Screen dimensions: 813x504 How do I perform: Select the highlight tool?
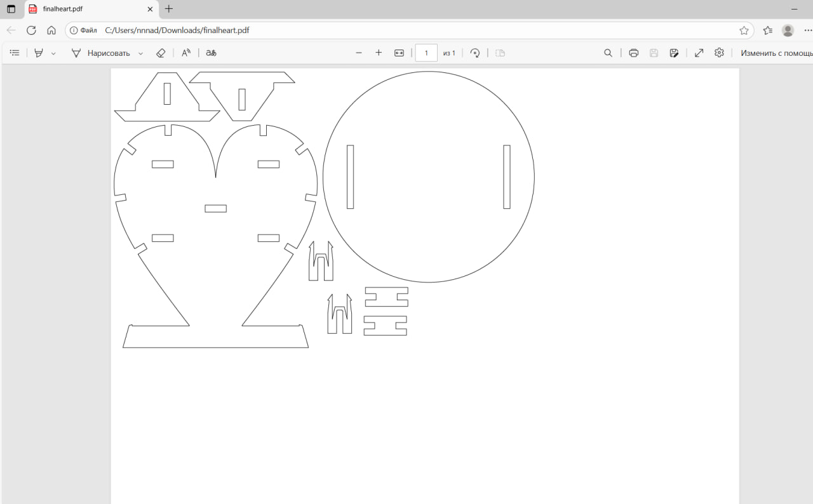(39, 53)
